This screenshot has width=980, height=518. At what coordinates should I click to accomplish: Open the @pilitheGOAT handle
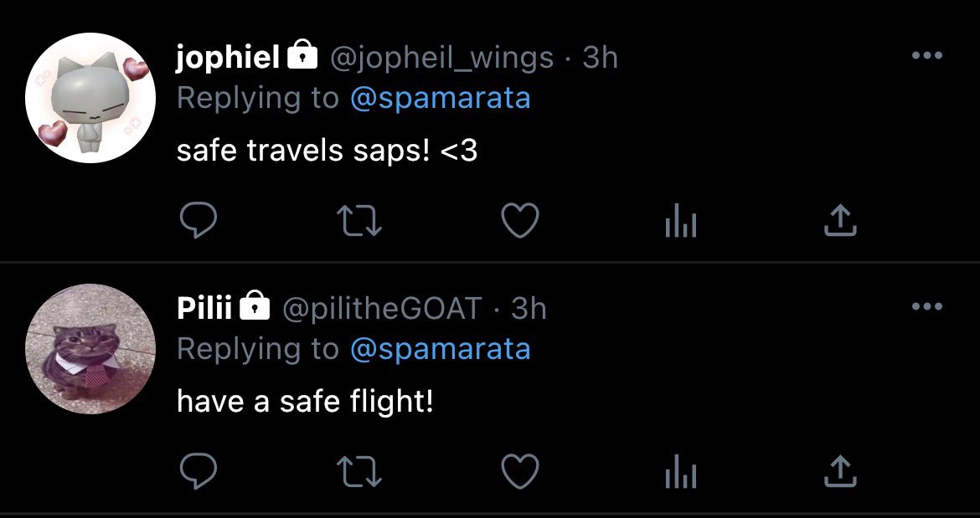[x=383, y=308]
